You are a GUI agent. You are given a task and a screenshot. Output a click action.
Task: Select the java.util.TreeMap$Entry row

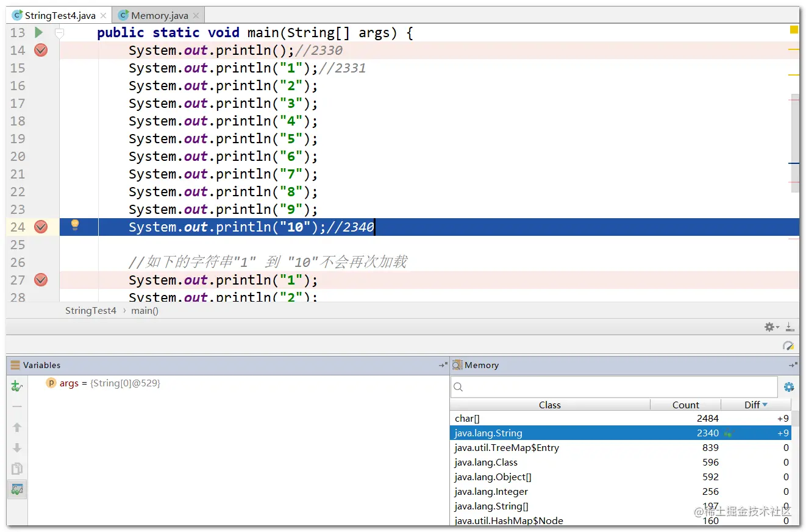point(621,448)
